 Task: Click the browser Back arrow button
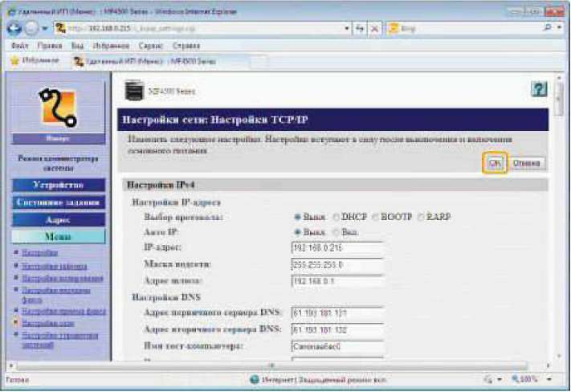point(14,28)
